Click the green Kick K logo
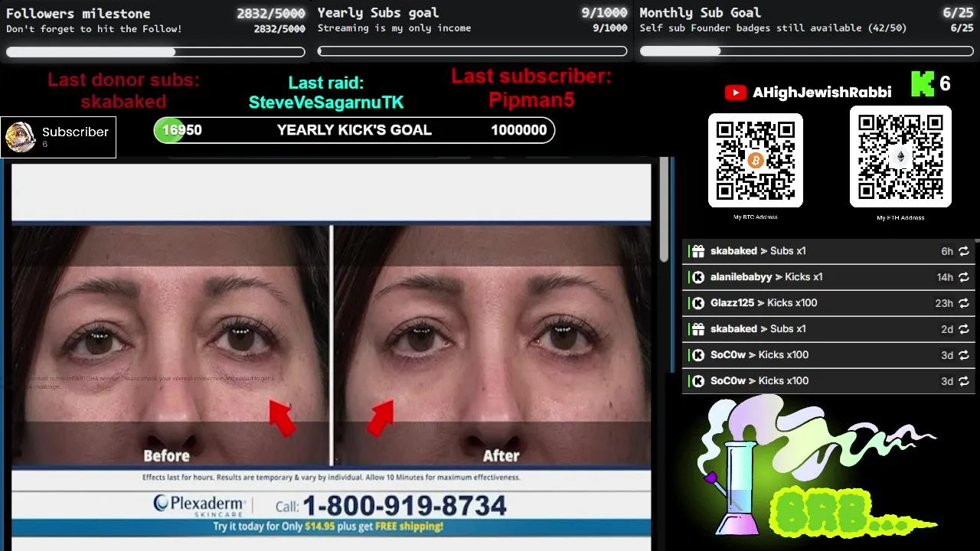The image size is (980, 551). pyautogui.click(x=923, y=84)
